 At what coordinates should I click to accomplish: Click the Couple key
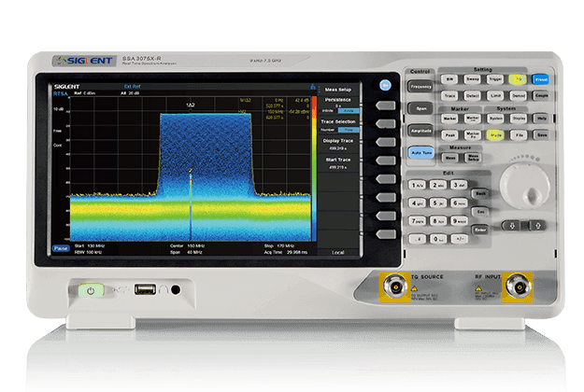click(x=541, y=95)
